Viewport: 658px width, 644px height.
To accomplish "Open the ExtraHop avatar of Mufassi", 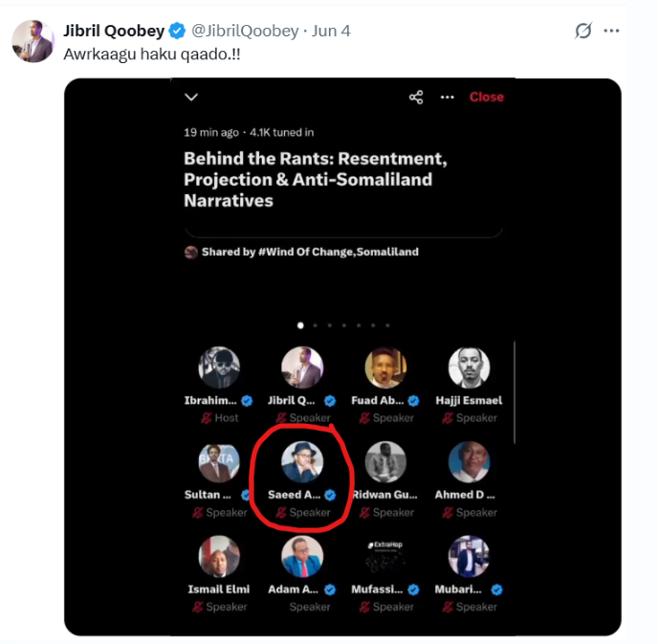I will 385,556.
